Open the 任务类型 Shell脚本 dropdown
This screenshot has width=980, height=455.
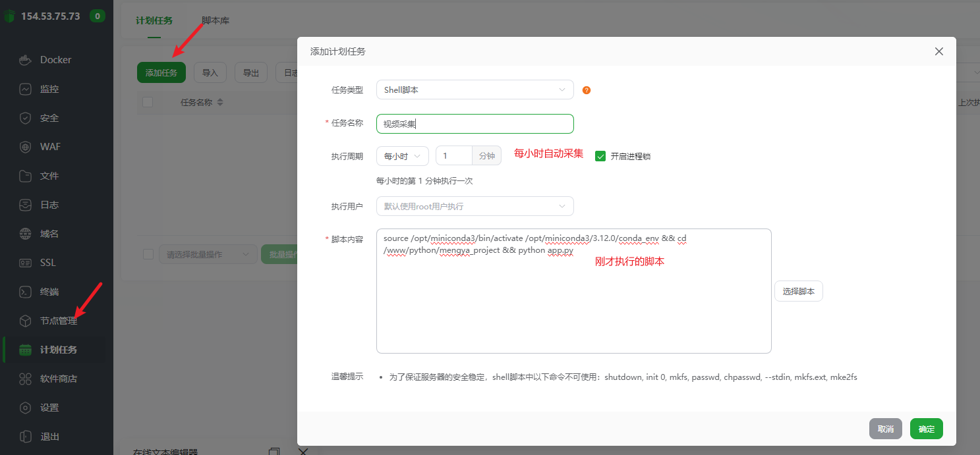pyautogui.click(x=475, y=90)
